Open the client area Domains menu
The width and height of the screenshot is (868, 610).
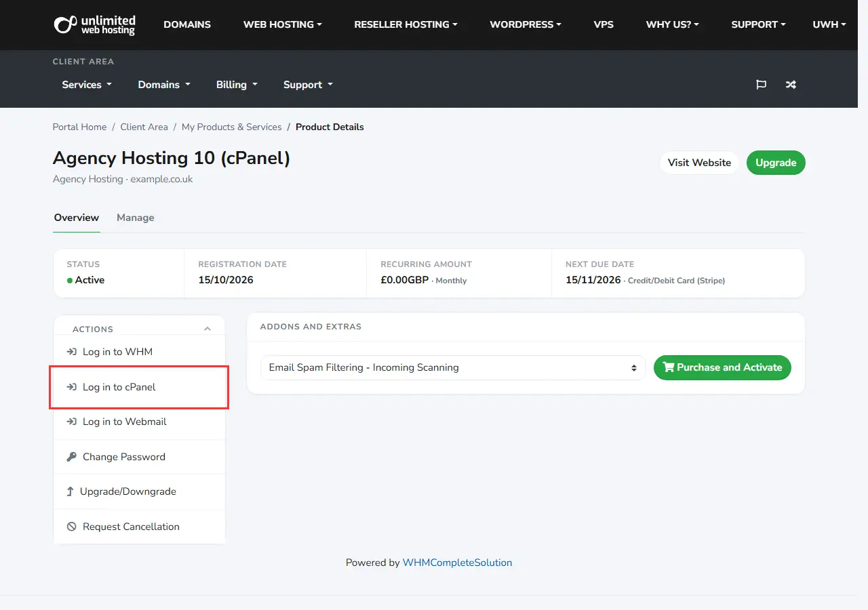pos(164,85)
